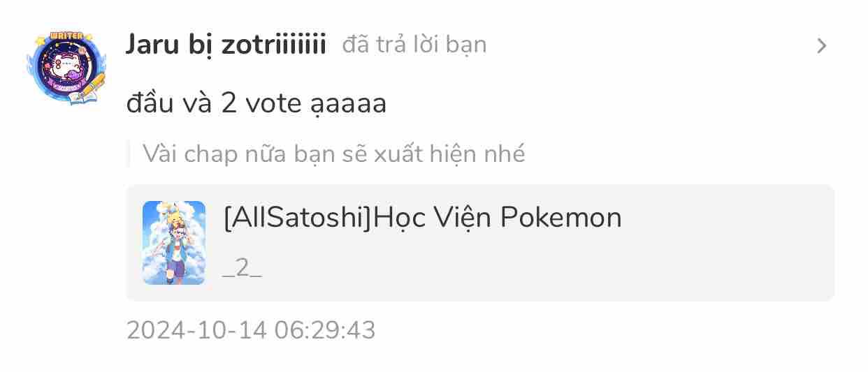Open the reply 'đầu và 2 vote ạaaaa'
Image resolution: width=868 pixels, height=372 pixels.
[x=256, y=103]
